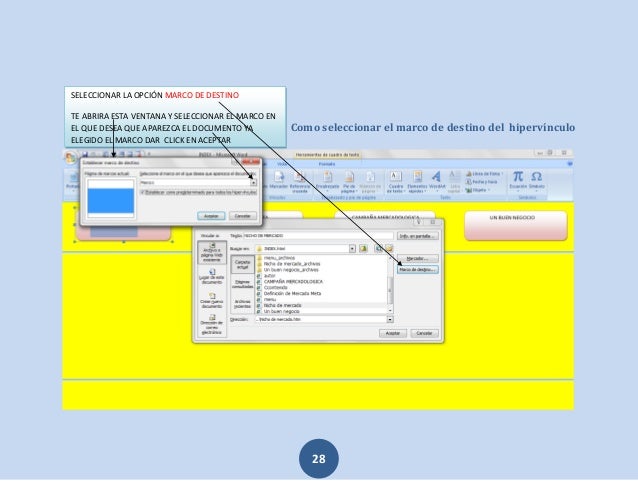638x493 pixels.
Task: Click browse for file folder icon
Action: [x=389, y=248]
